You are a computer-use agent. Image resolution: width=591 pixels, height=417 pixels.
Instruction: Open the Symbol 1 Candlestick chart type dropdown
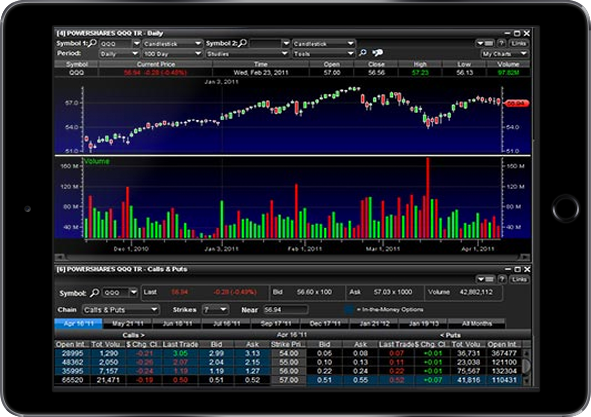pyautogui.click(x=173, y=44)
